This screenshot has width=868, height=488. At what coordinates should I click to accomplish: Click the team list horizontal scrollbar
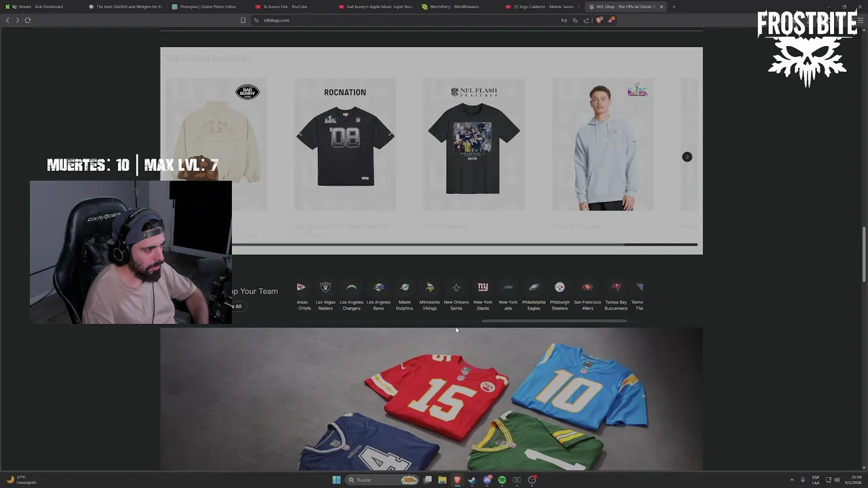pos(554,321)
